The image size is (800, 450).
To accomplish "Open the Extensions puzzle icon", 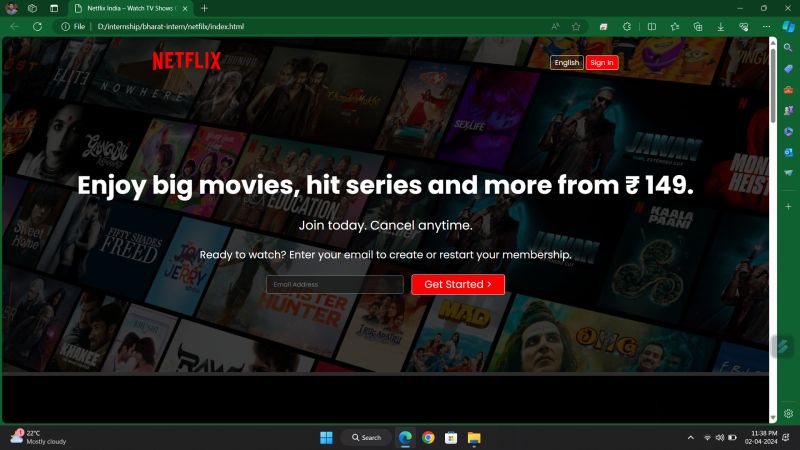I will coord(627,27).
